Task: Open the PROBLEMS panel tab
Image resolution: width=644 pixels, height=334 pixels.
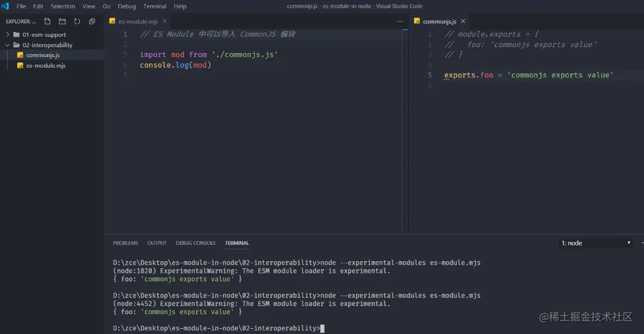Action: point(125,243)
